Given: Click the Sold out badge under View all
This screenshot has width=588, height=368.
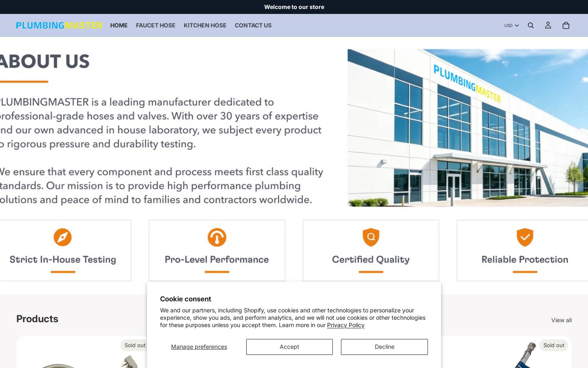Looking at the screenshot, I should click(x=554, y=345).
